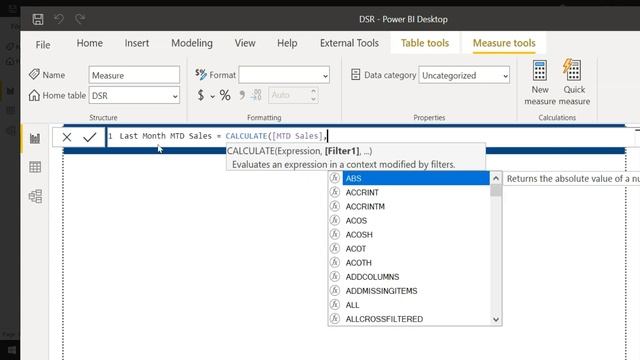The width and height of the screenshot is (640, 360).
Task: Open the External Tools tab
Action: (x=349, y=43)
